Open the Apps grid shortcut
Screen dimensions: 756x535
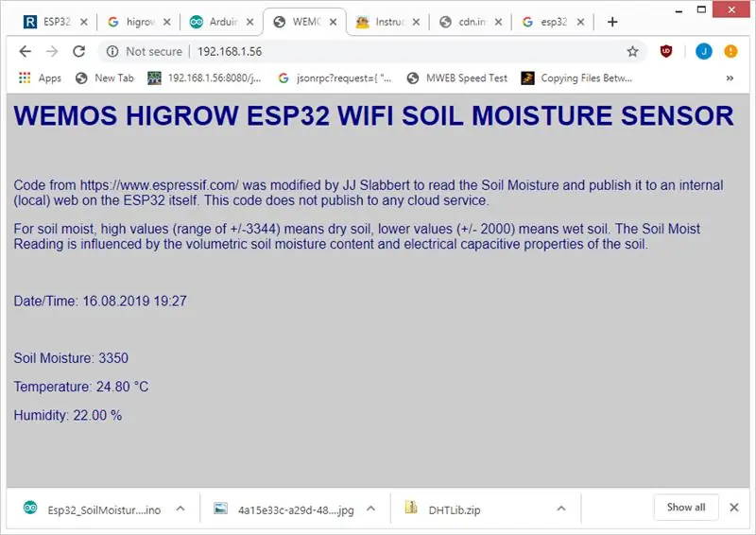40,78
